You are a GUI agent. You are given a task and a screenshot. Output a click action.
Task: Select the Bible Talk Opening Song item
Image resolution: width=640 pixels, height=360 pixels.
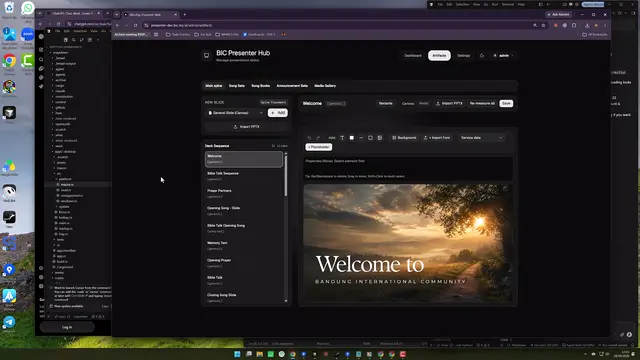point(244,228)
